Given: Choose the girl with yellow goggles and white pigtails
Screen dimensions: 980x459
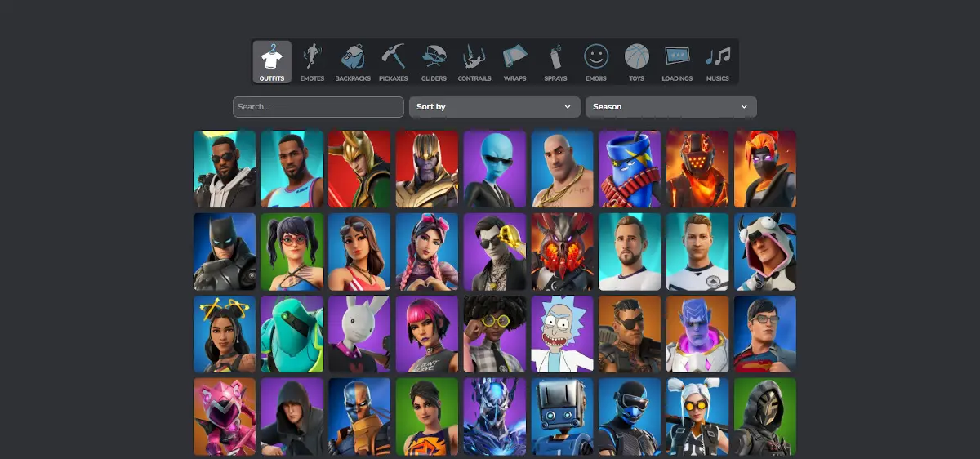Looking at the screenshot, I should (697, 417).
